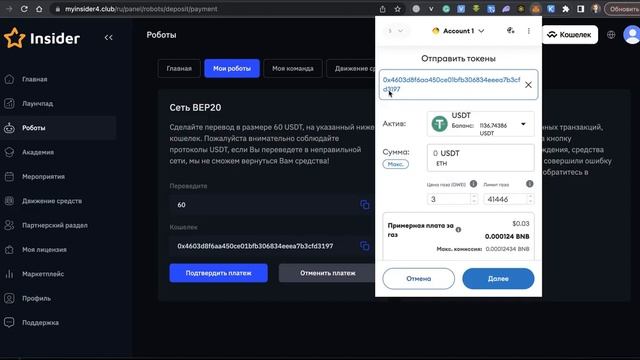640x360 pixels.
Task: Click 0.000124 BNB gas fee value
Action: (x=507, y=236)
